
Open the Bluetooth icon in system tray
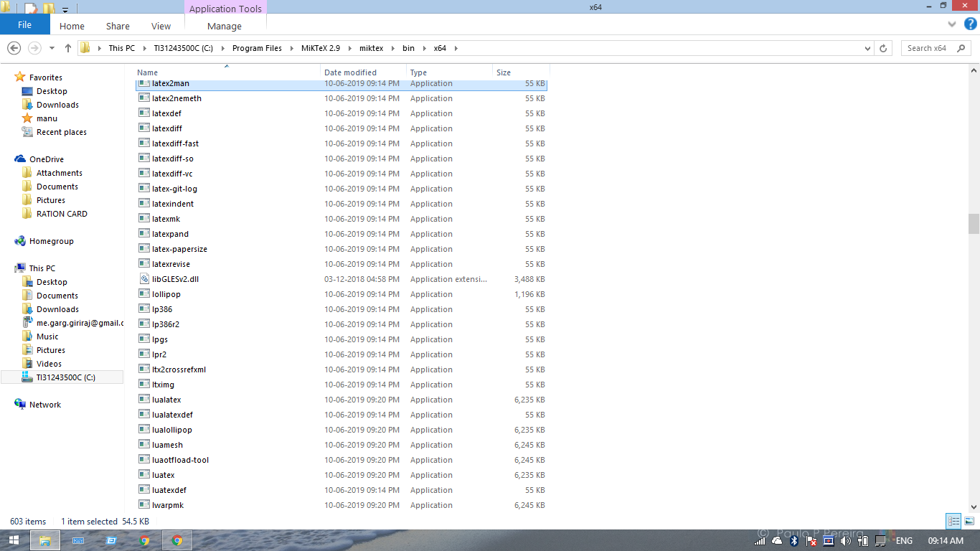click(x=794, y=540)
